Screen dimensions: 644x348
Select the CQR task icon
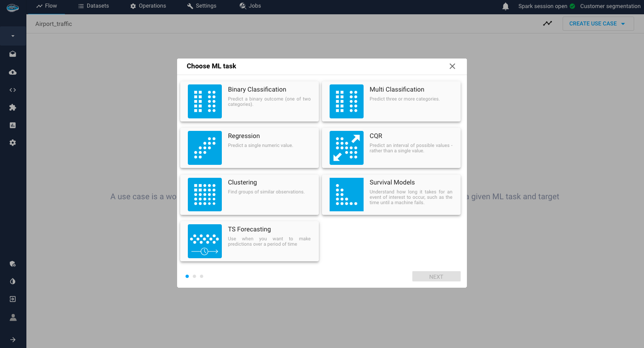point(346,148)
